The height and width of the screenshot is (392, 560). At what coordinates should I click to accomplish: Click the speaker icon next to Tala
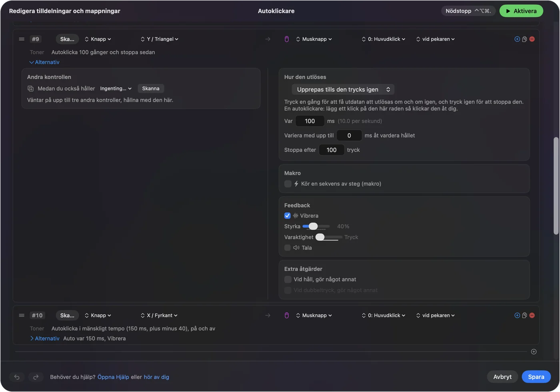pos(296,248)
